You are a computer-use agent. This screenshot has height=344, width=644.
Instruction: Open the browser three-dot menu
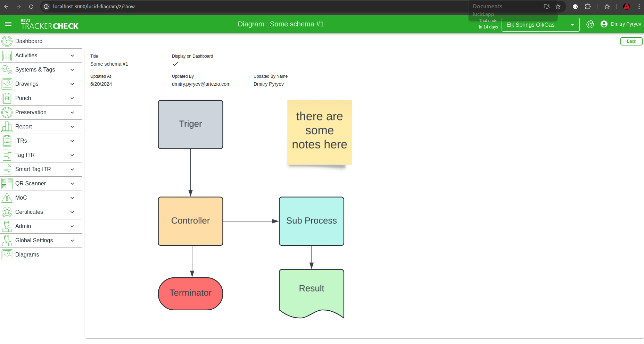[x=639, y=7]
